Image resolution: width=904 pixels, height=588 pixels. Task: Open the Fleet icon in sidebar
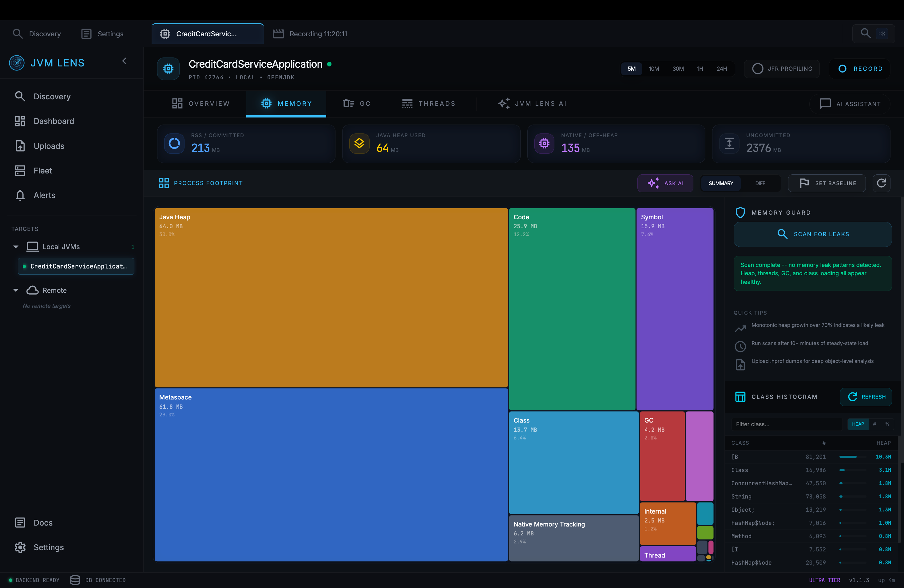point(20,171)
